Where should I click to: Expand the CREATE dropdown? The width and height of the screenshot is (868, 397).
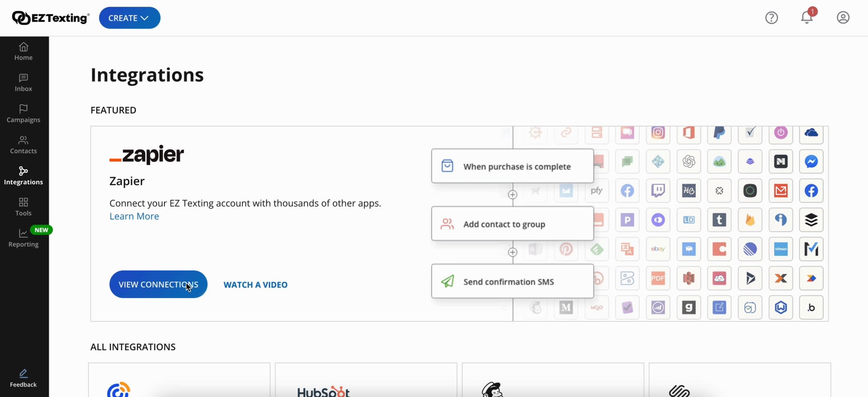pyautogui.click(x=130, y=18)
